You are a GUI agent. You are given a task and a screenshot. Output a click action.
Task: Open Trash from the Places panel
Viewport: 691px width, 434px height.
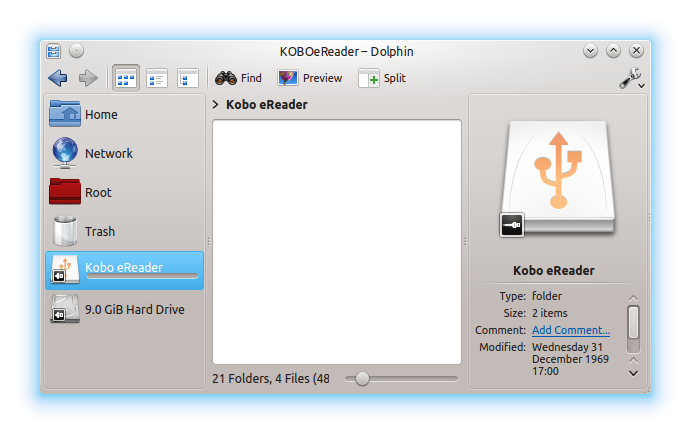tap(99, 231)
